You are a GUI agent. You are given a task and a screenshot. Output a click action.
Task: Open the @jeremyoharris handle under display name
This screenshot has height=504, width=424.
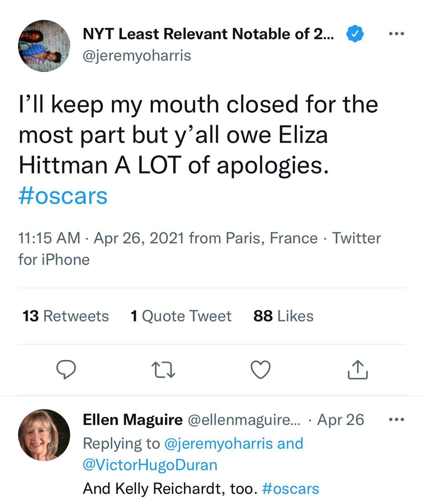[137, 55]
